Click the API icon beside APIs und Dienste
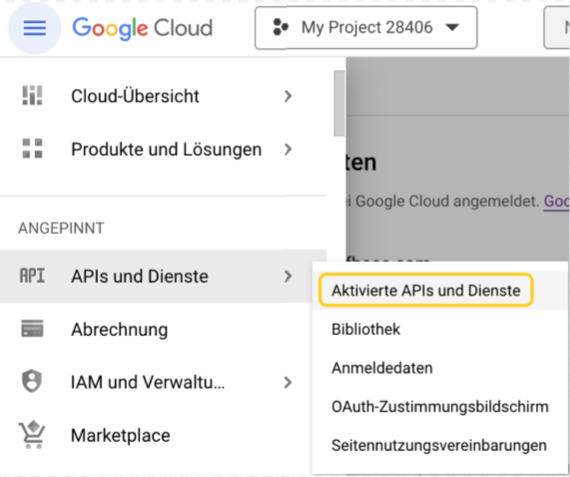 pyautogui.click(x=32, y=276)
